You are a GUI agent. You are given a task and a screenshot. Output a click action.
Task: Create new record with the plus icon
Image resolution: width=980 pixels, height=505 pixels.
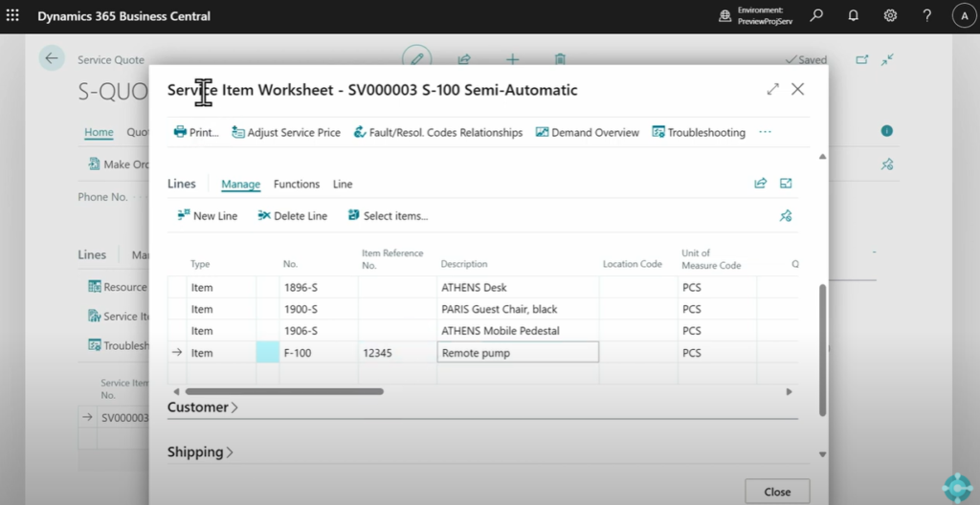pos(513,59)
